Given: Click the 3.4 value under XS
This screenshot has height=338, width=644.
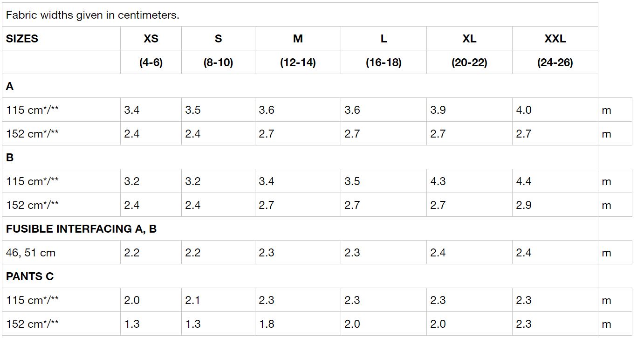Looking at the screenshot, I should [x=132, y=110].
